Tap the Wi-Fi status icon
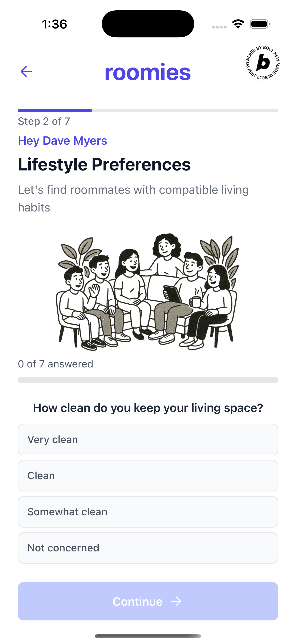Viewport: 296px width, 644px height. coord(238,24)
